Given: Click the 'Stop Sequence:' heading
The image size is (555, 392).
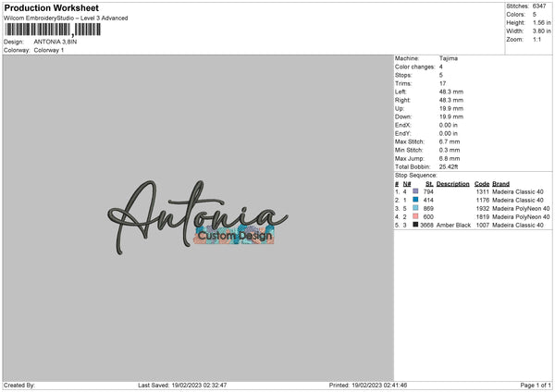Looking at the screenshot, I should point(416,176).
